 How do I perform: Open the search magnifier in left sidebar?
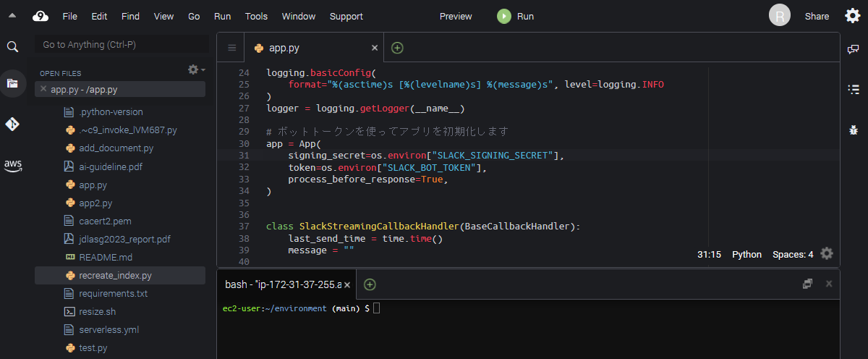tap(12, 47)
